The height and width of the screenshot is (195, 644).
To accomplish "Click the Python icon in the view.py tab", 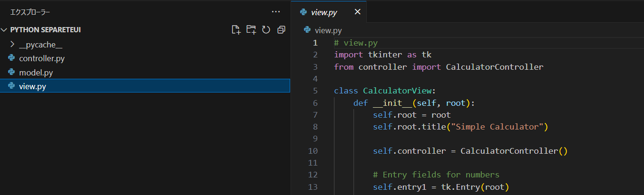I will tap(303, 12).
